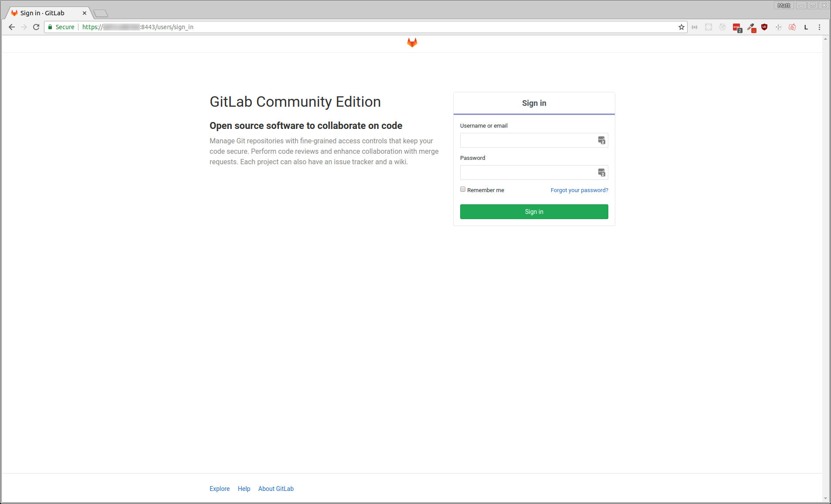Switch to the Sign in · GitLab browser tab

point(48,13)
